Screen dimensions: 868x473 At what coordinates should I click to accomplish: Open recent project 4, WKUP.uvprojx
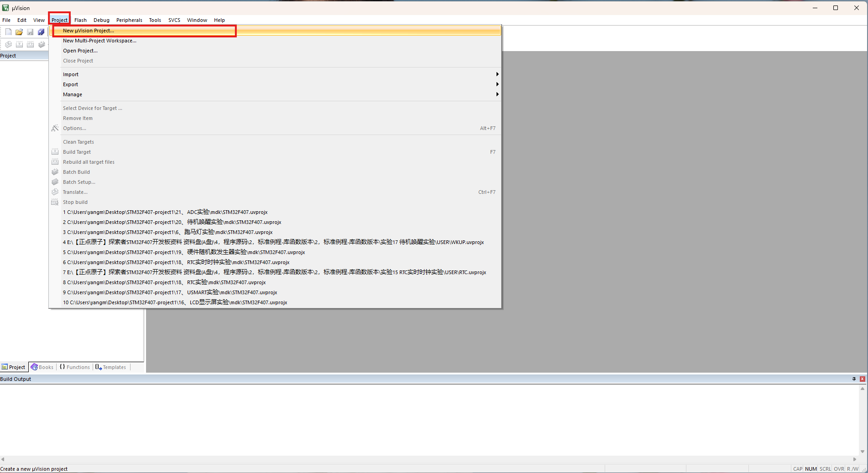coord(275,242)
